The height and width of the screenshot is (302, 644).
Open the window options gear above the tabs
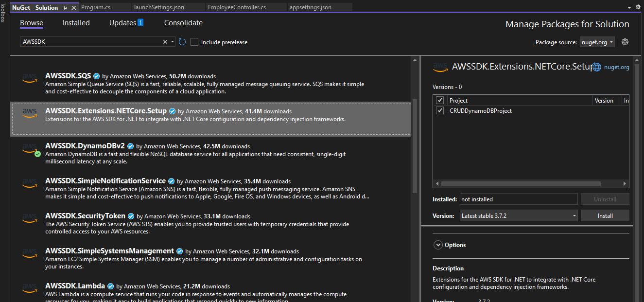(x=638, y=7)
